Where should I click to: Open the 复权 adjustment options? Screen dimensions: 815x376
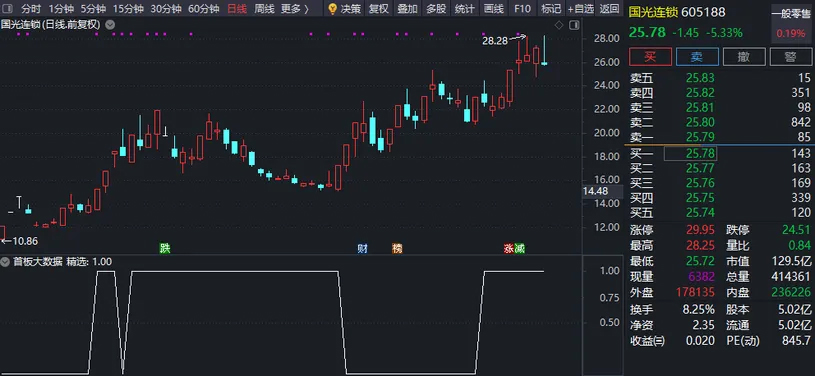378,9
